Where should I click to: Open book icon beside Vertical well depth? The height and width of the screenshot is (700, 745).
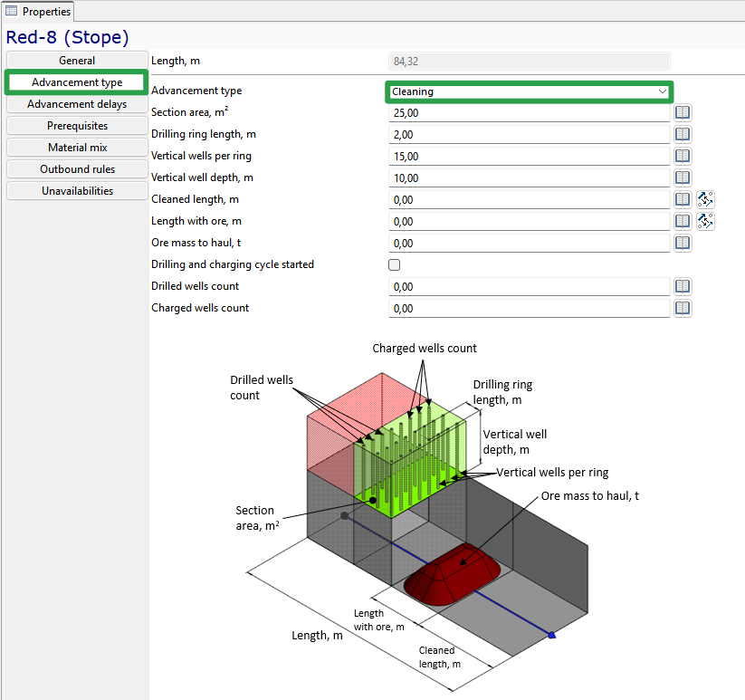[x=683, y=177]
